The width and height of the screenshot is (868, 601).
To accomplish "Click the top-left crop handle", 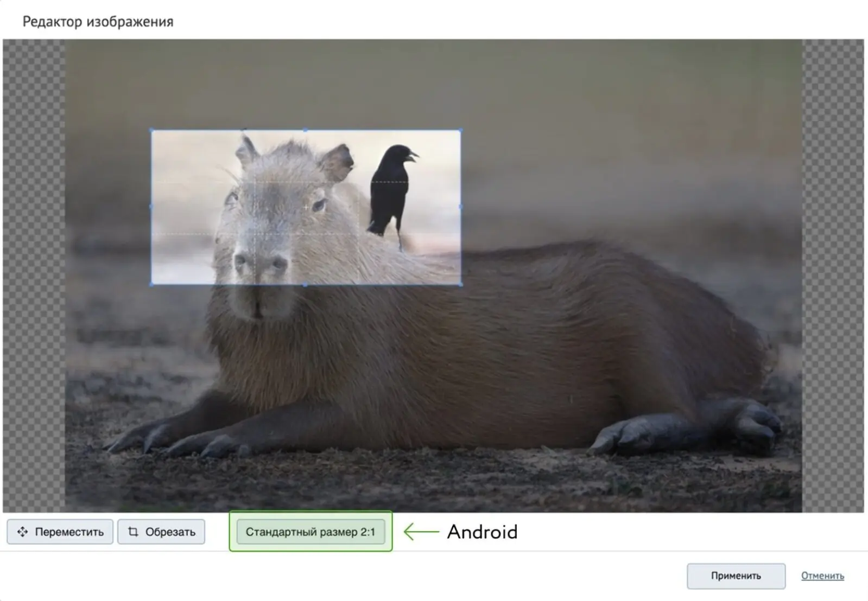I will tap(151, 130).
